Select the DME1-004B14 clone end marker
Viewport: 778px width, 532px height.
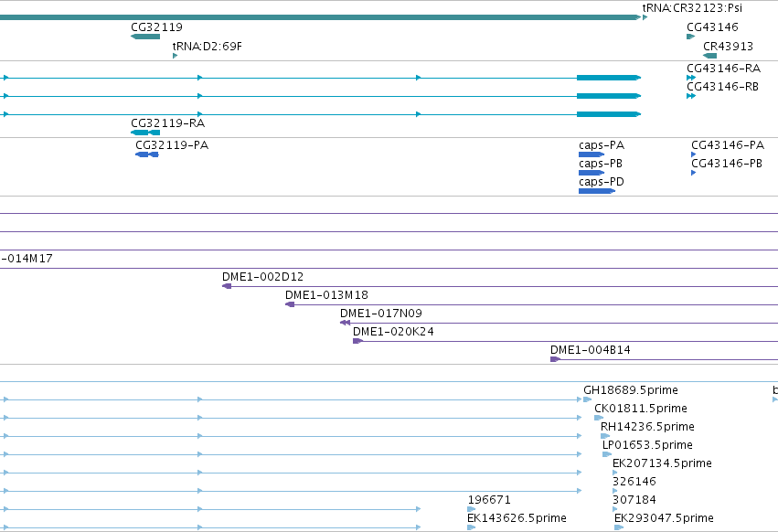click(x=555, y=359)
